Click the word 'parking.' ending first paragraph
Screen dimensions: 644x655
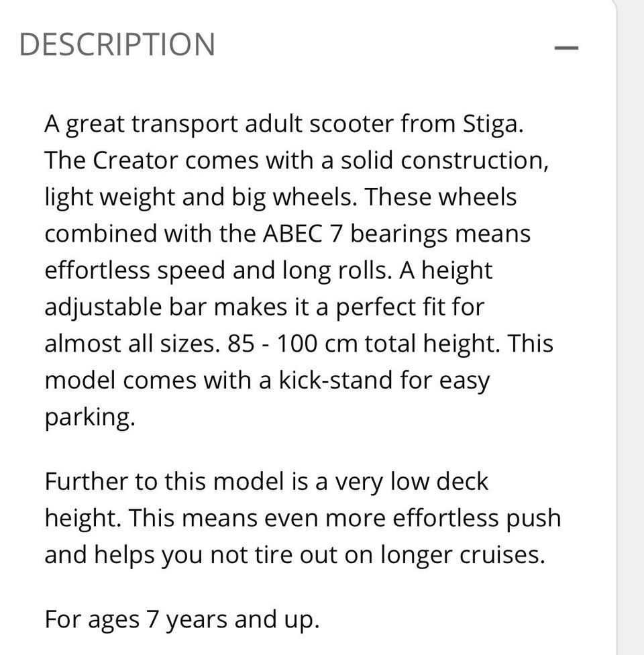coord(90,417)
